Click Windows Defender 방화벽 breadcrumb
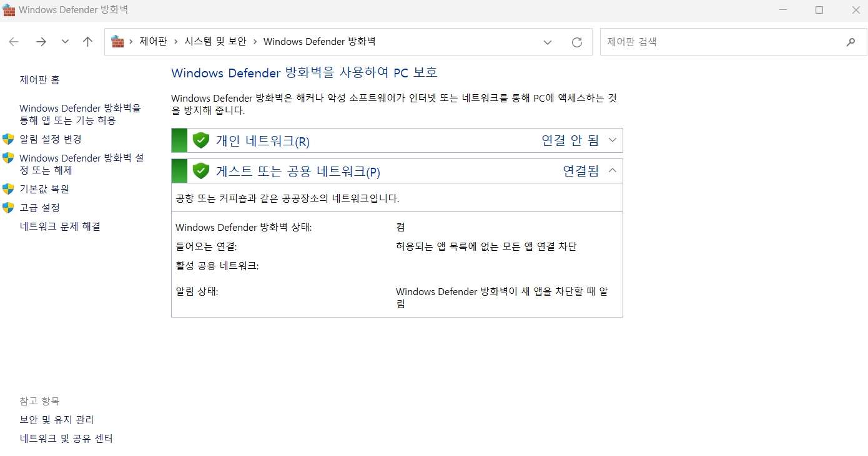This screenshot has width=868, height=456. (x=319, y=42)
